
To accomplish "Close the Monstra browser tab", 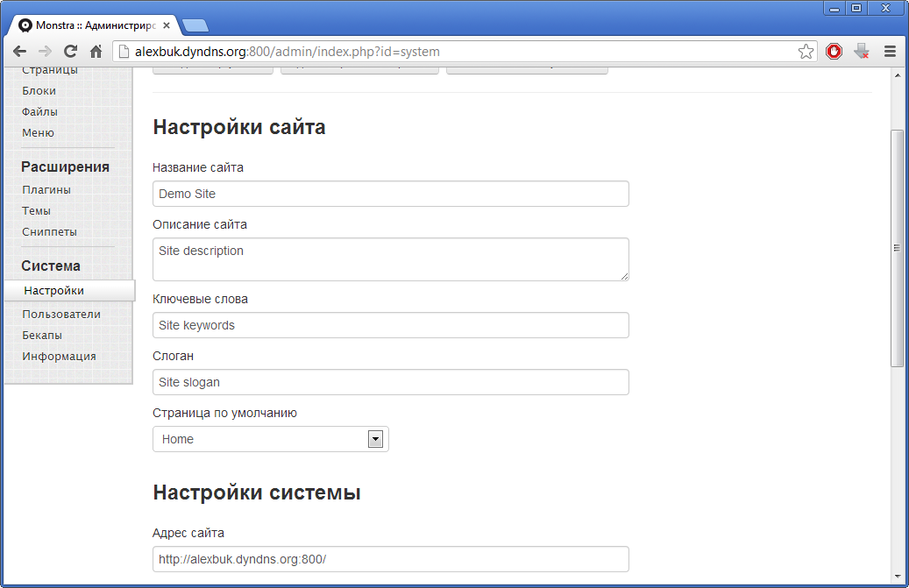I will click(167, 25).
